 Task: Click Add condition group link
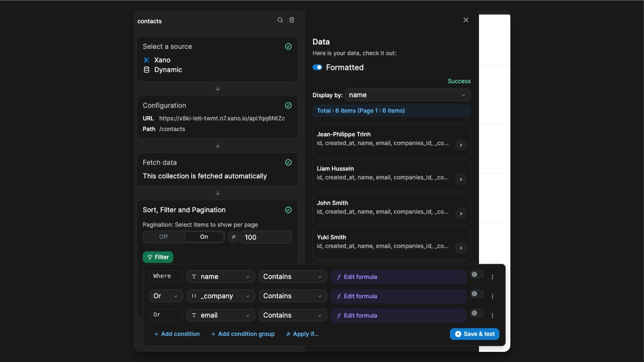point(243,333)
